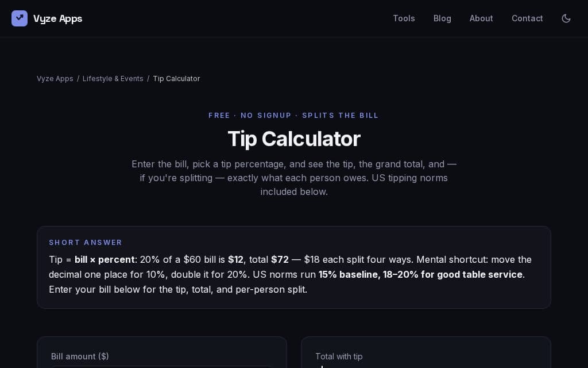Screen dimensions: 588x368
Task: Click the bold '15% baseline' tipping norm
Action: click(349, 274)
